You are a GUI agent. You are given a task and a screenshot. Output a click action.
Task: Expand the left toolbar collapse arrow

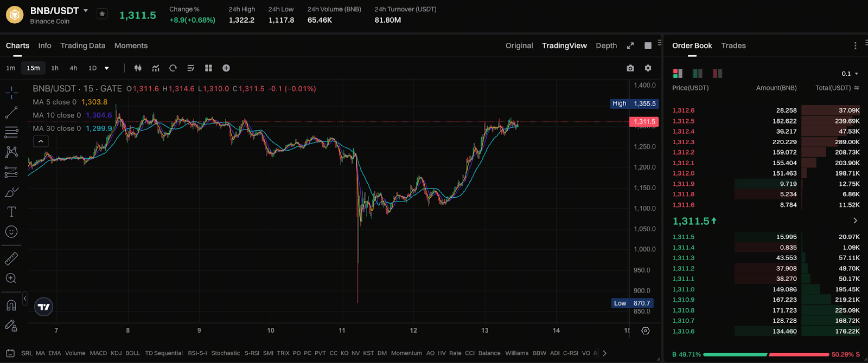pyautogui.click(x=25, y=299)
